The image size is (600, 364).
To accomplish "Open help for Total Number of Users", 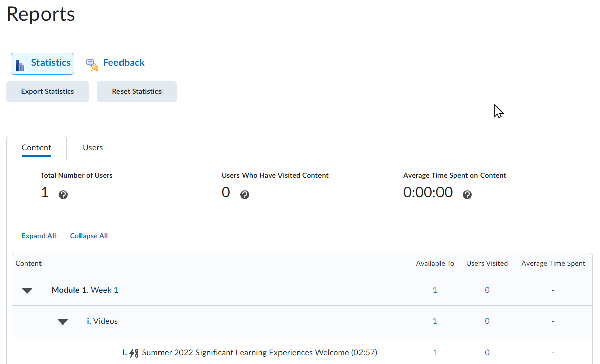I will coord(63,195).
